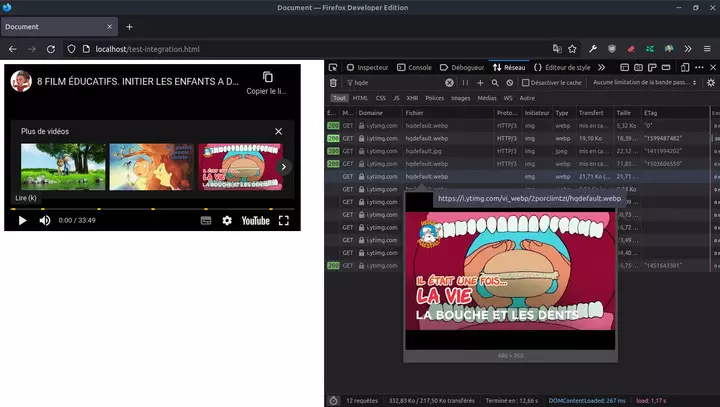This screenshot has width=720, height=407.
Task: Expand hidden devtools tabs via chevron
Action: (602, 68)
